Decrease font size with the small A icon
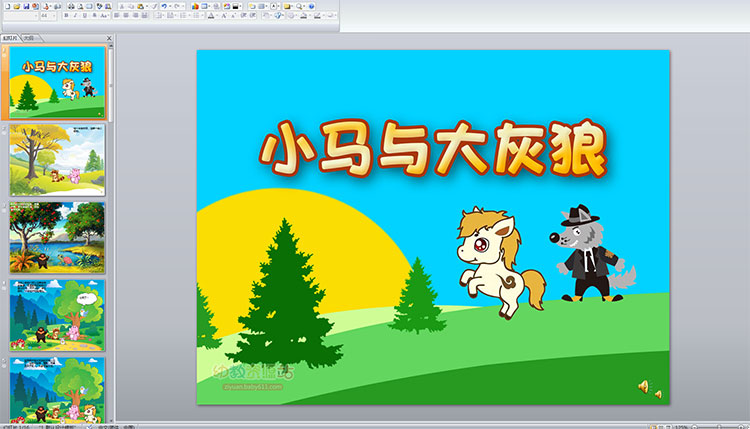The image size is (750, 429). click(x=233, y=16)
